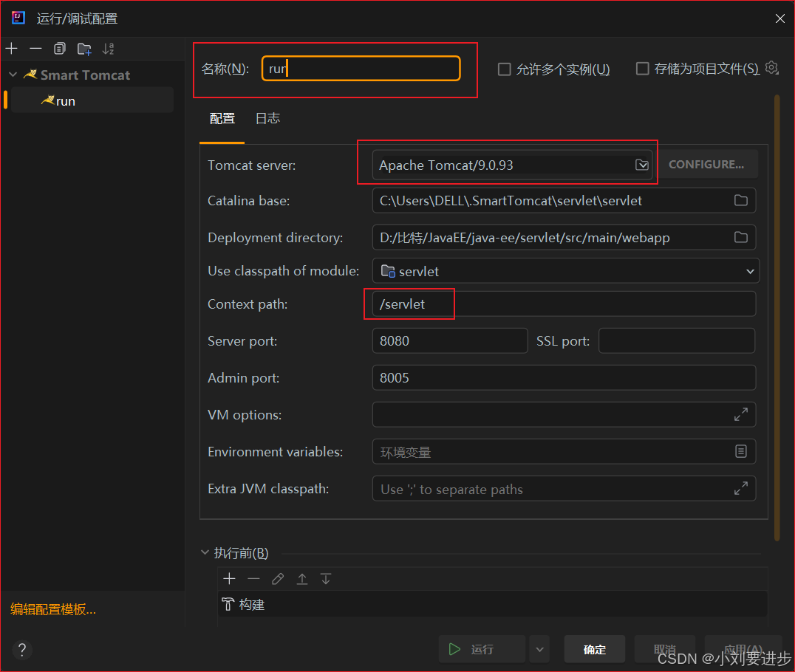The image size is (795, 672).
Task: Click the CONFIGURE... button
Action: tap(706, 164)
